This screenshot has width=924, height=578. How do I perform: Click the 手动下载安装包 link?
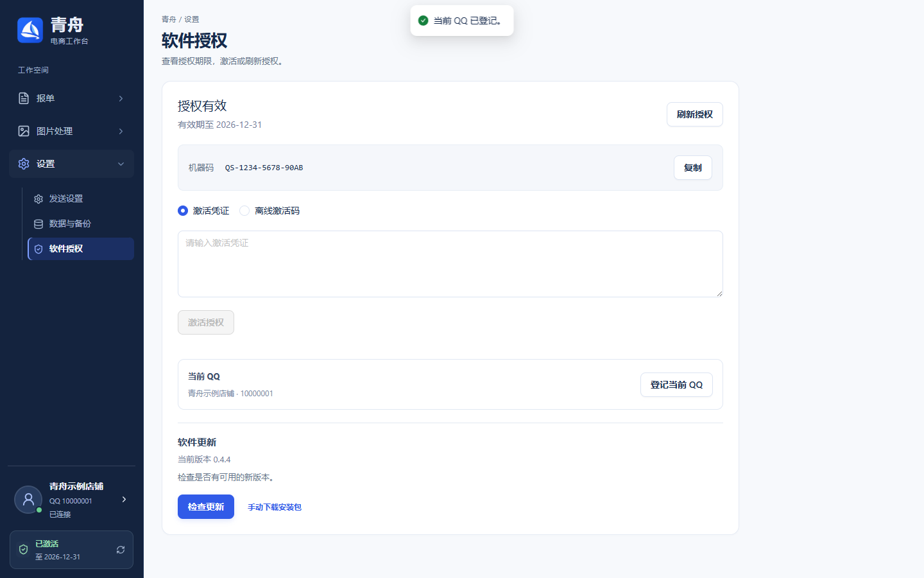[275, 507]
